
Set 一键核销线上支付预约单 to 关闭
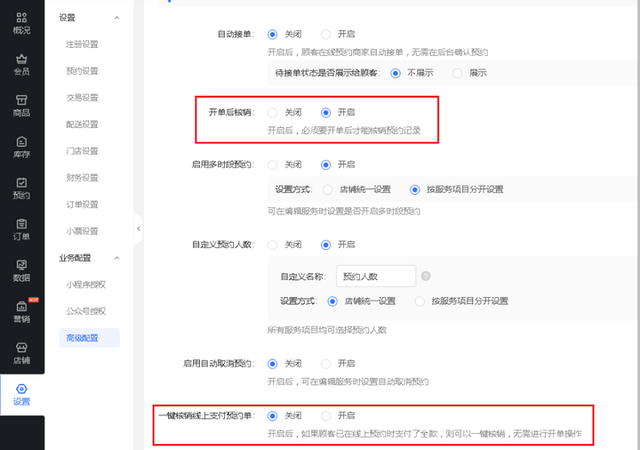(x=272, y=416)
